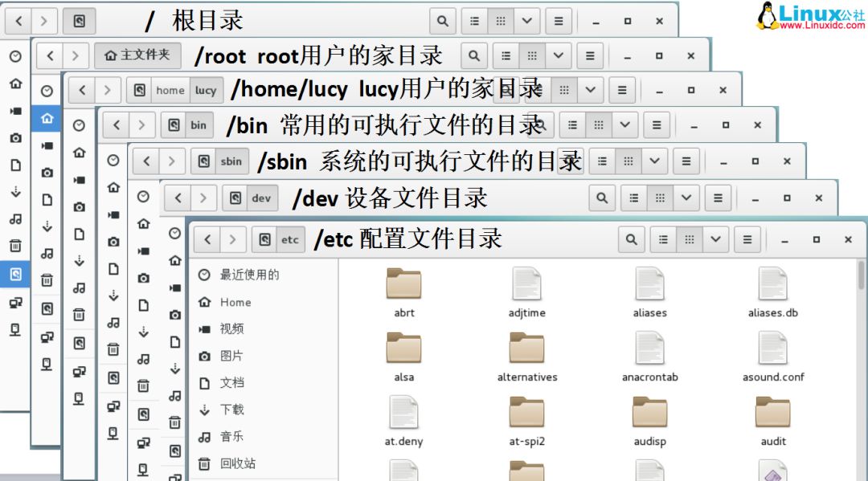This screenshot has width=868, height=481.
Task: Click the search icon in the /etc window
Action: (x=632, y=239)
